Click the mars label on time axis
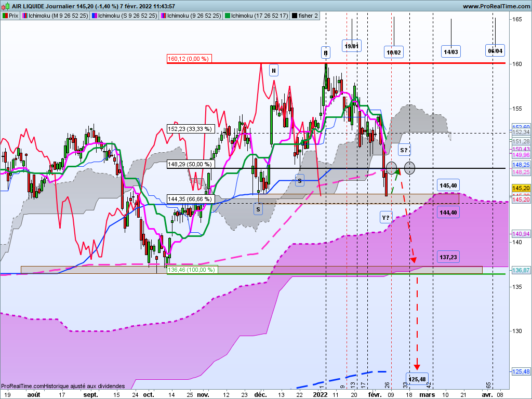The image size is (532, 399). [x=427, y=395]
